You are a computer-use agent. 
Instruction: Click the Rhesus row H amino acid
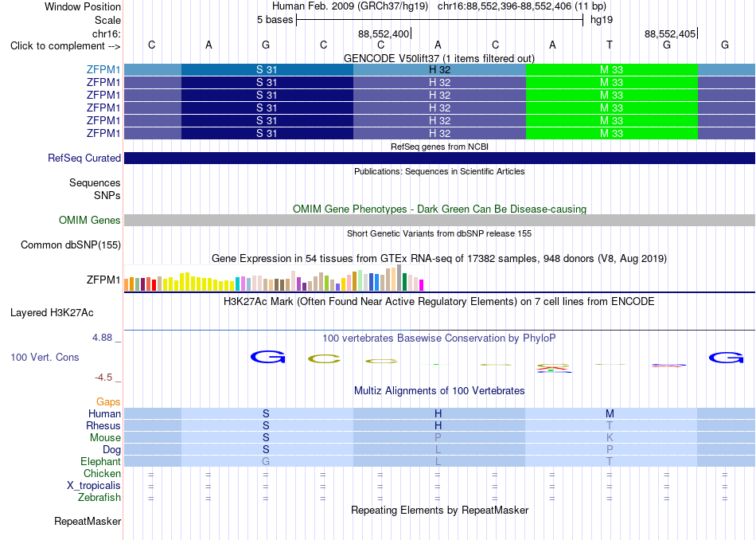point(438,425)
